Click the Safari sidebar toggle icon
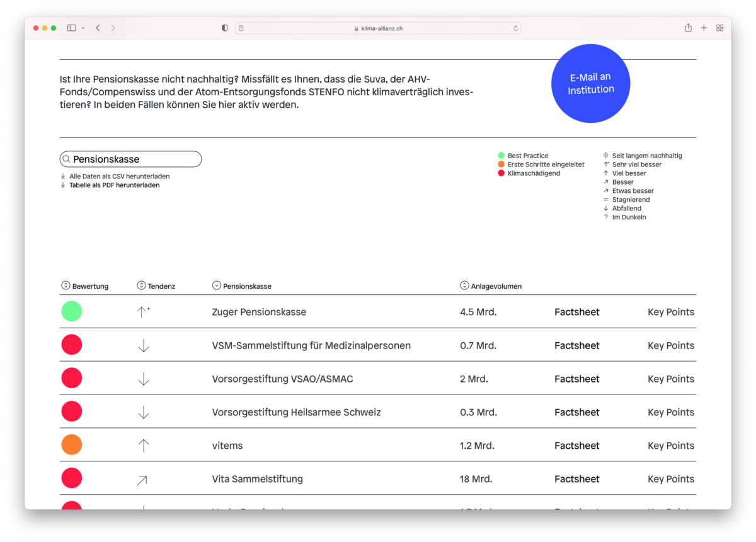The image size is (756, 542). point(71,28)
